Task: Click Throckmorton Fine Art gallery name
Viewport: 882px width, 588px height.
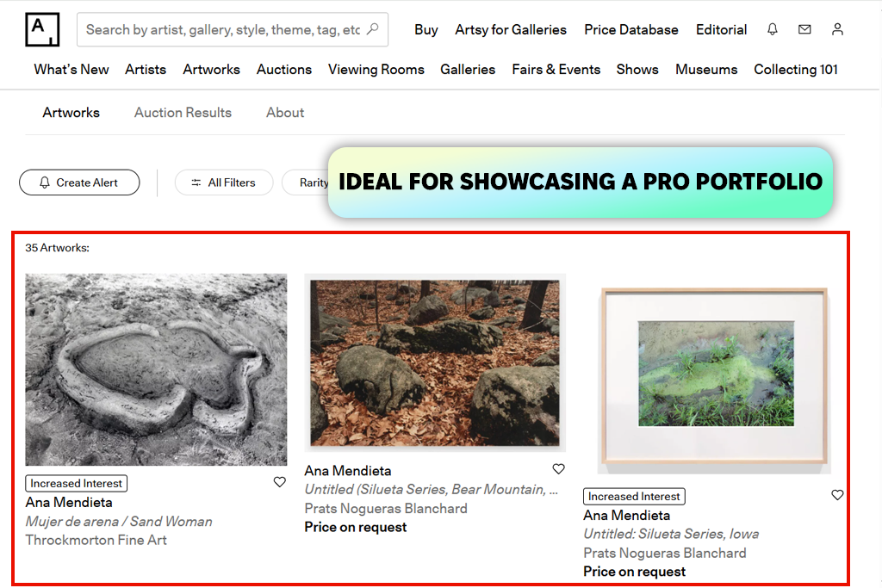Action: [96, 540]
